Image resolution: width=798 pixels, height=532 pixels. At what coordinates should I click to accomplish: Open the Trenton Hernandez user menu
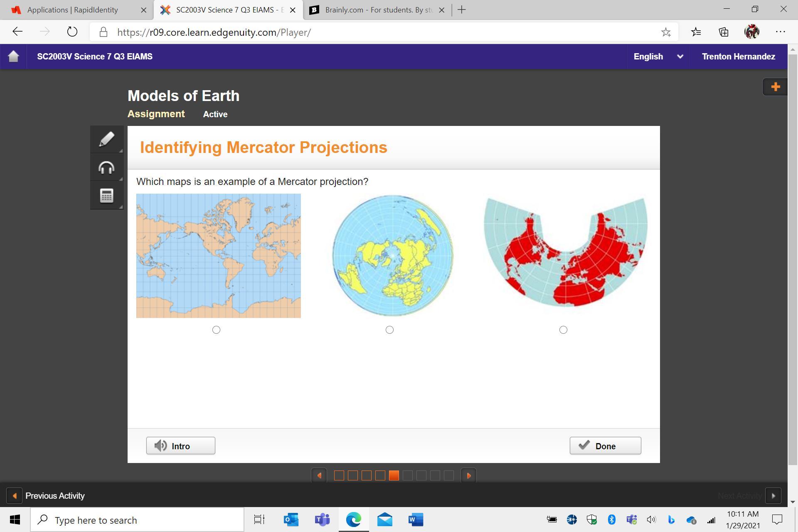click(x=738, y=57)
